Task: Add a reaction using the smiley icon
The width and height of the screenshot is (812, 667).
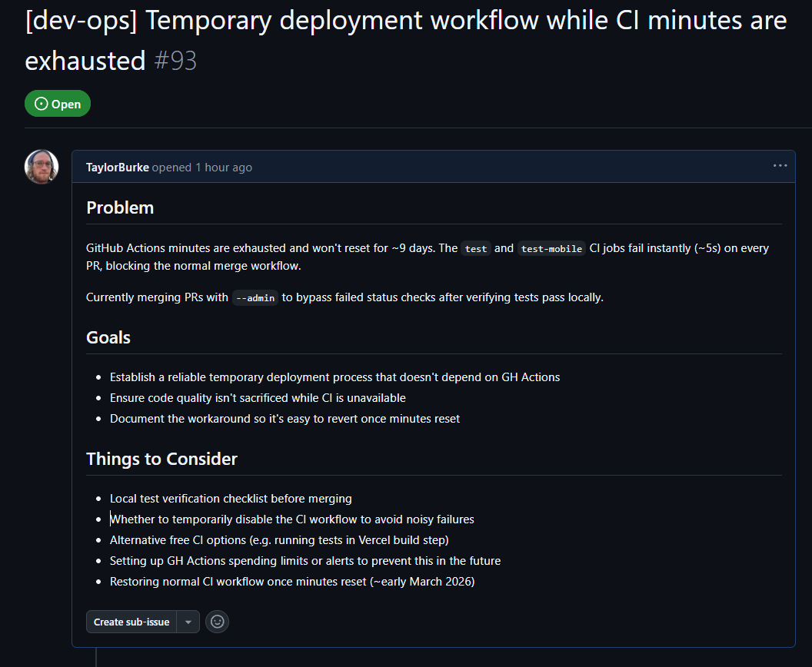Action: [217, 622]
